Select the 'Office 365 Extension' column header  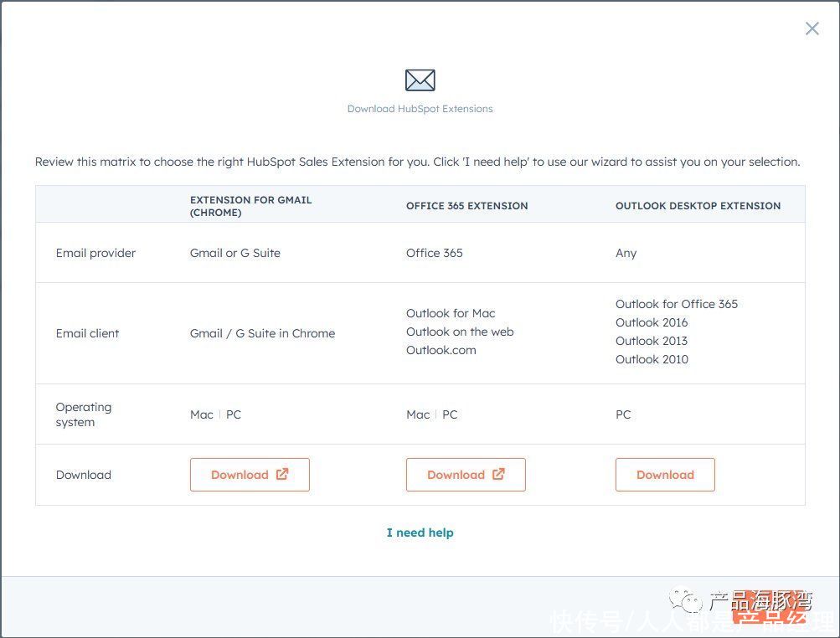467,206
